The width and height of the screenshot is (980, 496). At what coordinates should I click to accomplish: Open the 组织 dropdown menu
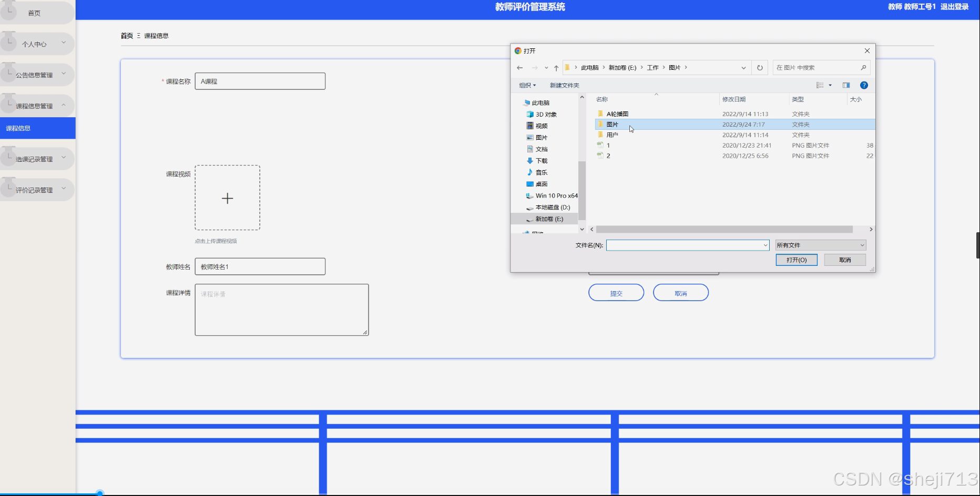pyautogui.click(x=527, y=85)
